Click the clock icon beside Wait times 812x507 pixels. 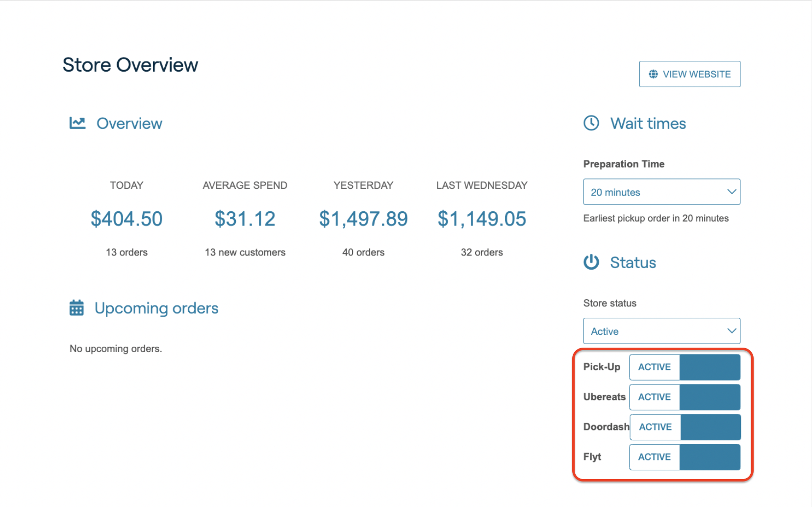pyautogui.click(x=591, y=123)
